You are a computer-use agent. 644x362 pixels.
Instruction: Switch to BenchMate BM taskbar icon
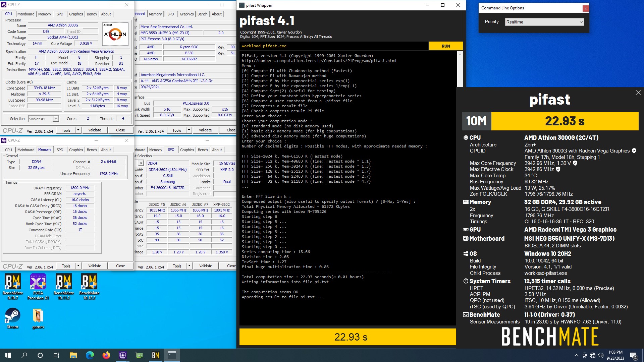tap(155, 355)
